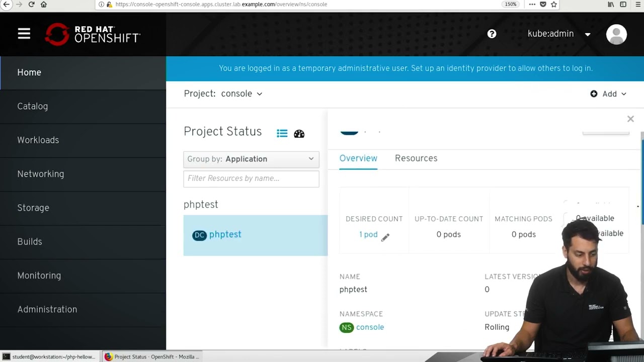Open the Firefox library icon
Viewport: 644px width, 362px height.
click(611, 4)
